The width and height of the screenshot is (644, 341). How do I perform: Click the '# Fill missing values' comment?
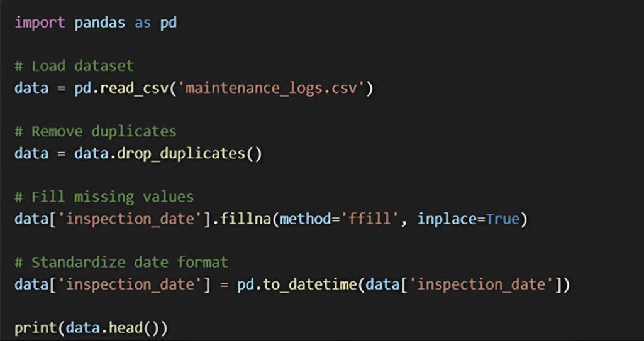pos(104,197)
